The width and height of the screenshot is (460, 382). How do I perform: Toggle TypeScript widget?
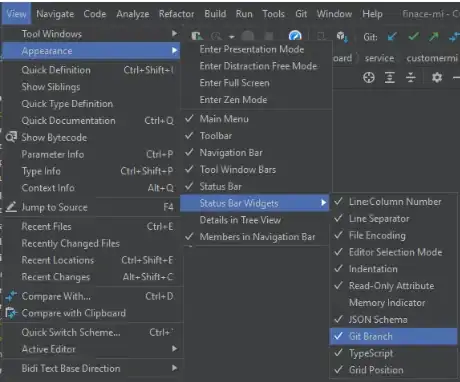coord(393,353)
